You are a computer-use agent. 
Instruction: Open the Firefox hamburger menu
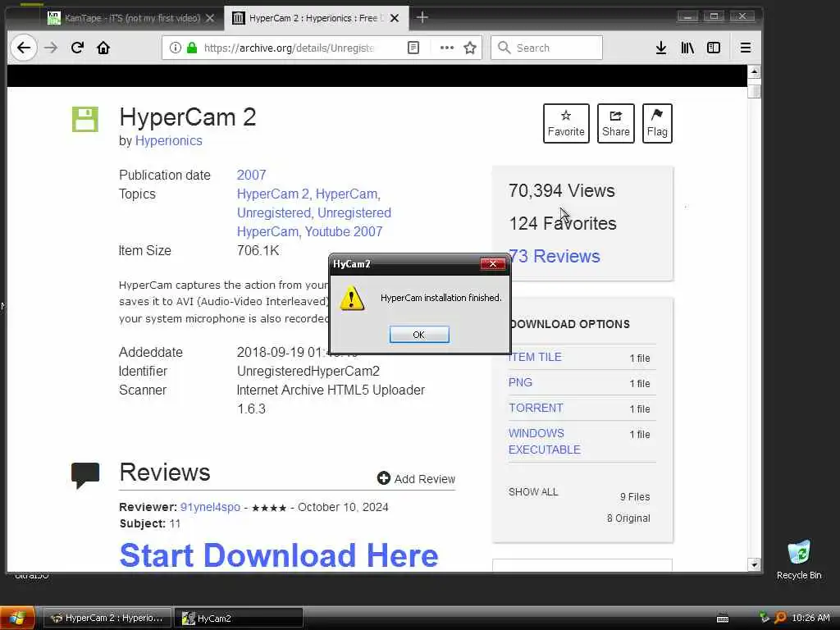pyautogui.click(x=745, y=48)
